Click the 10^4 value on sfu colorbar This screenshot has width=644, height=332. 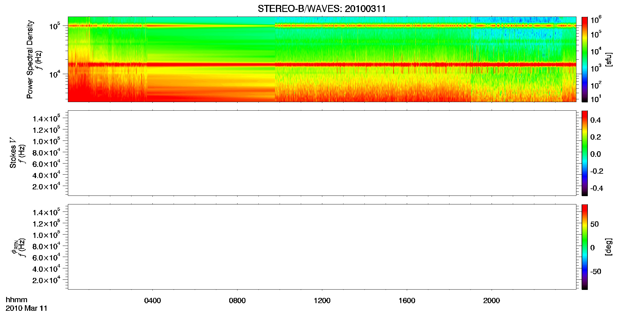point(596,51)
